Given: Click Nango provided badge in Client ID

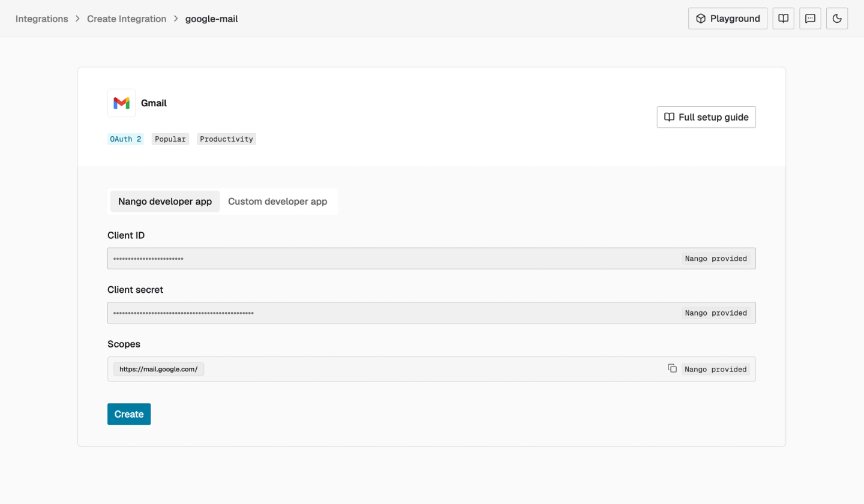Looking at the screenshot, I should 716,259.
